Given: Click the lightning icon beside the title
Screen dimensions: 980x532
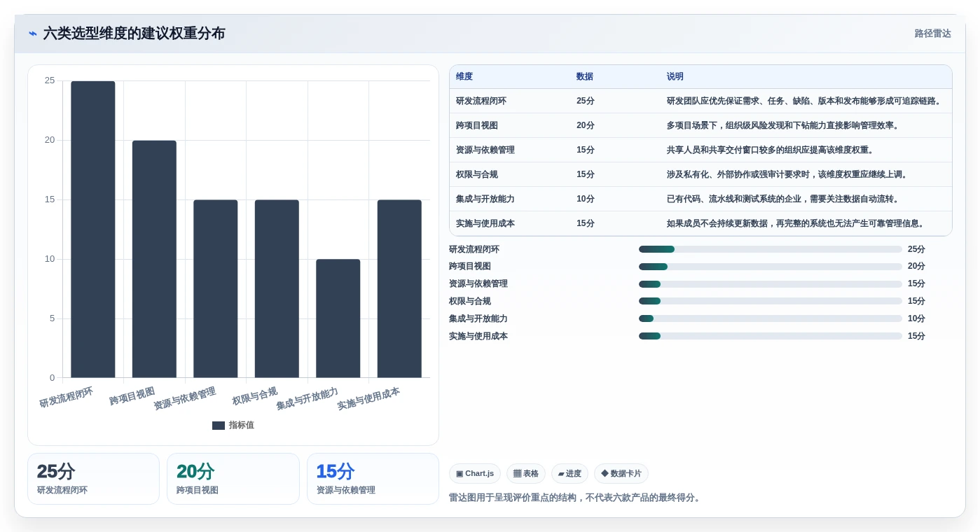Looking at the screenshot, I should [33, 34].
